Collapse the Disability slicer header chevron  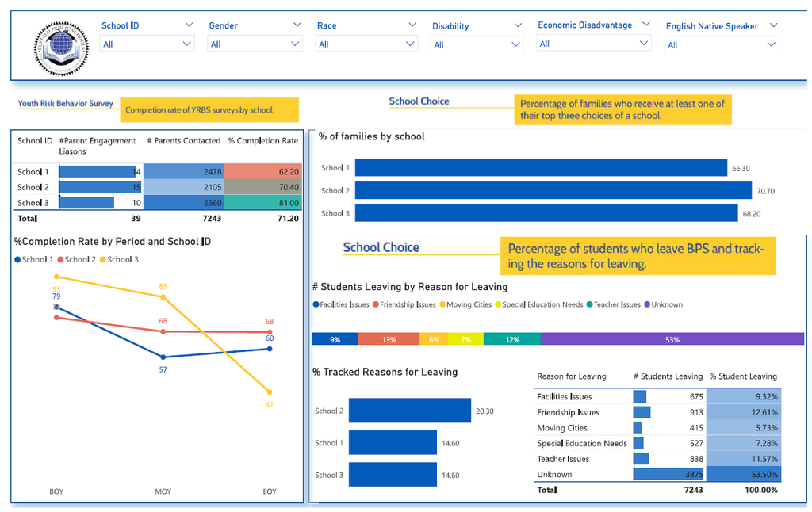click(x=517, y=25)
